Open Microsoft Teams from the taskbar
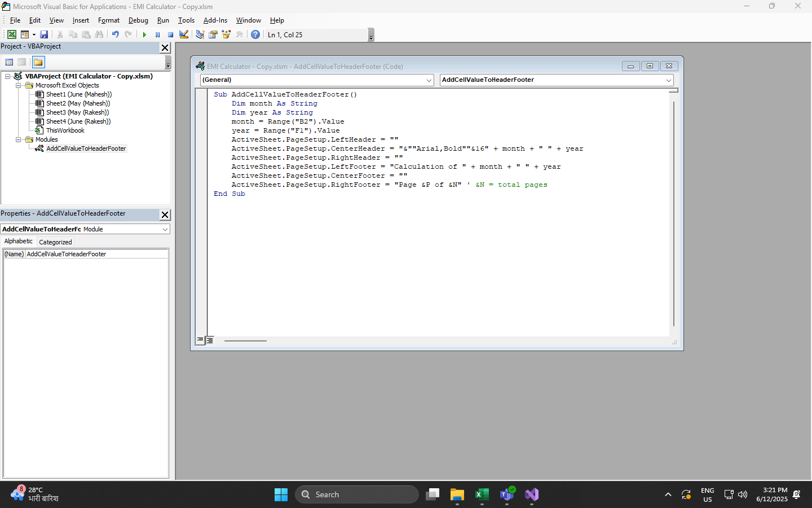This screenshot has width=812, height=508. point(507,494)
